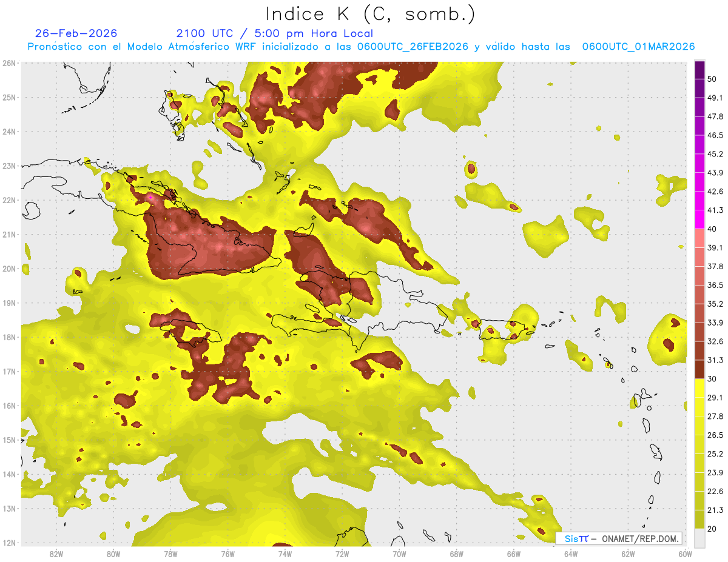Image resolution: width=728 pixels, height=562 pixels.
Task: Click the valid-until text '0600UTC_01MAR2026'
Action: (638, 47)
